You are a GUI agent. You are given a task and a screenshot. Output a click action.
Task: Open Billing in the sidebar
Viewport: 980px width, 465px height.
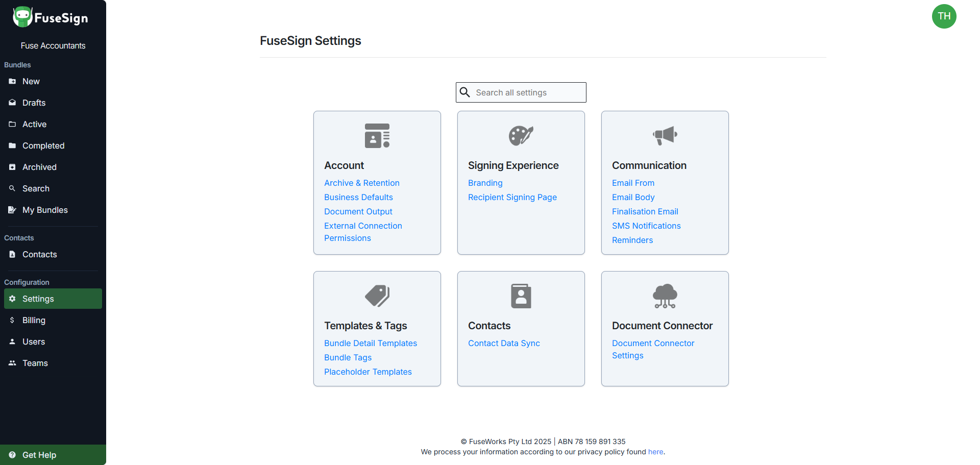coord(34,321)
